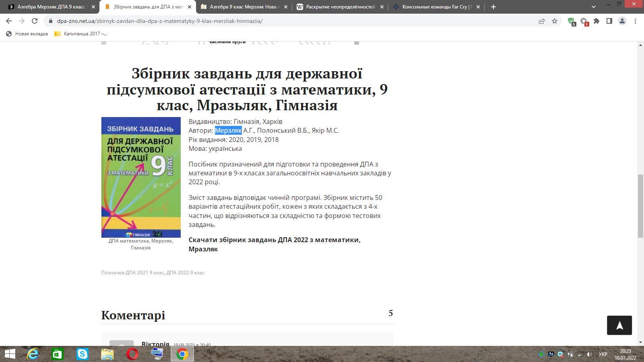Image resolution: width=644 pixels, height=362 pixels.
Task: Open File Explorer from the taskbar
Action: 107,354
